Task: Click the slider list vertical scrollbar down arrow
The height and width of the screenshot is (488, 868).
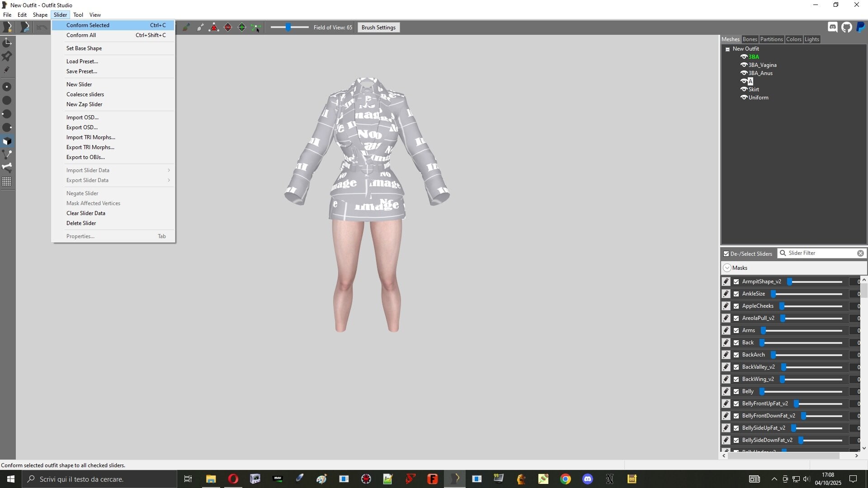Action: pyautogui.click(x=864, y=448)
